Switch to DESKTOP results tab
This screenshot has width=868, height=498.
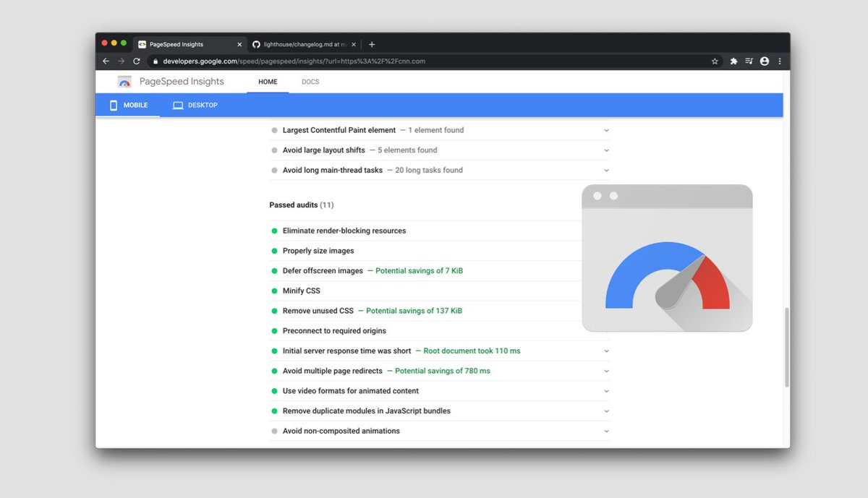tap(195, 106)
